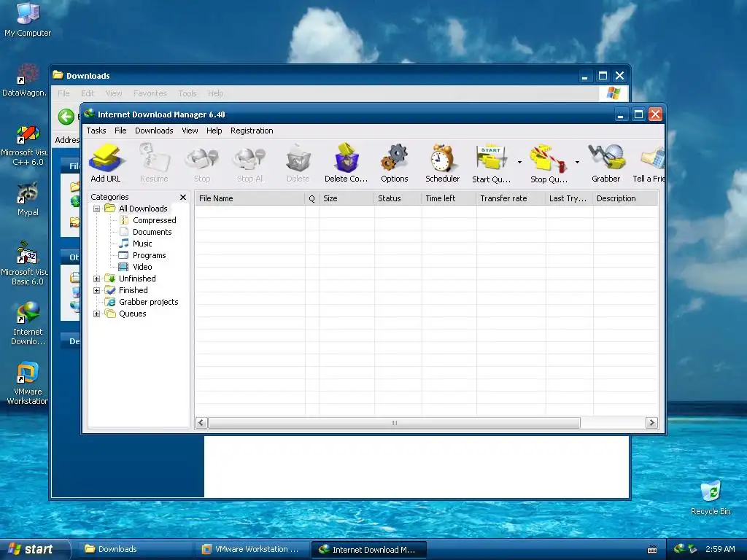Image resolution: width=747 pixels, height=560 pixels.
Task: Open the IDM Help menu
Action: point(214,131)
